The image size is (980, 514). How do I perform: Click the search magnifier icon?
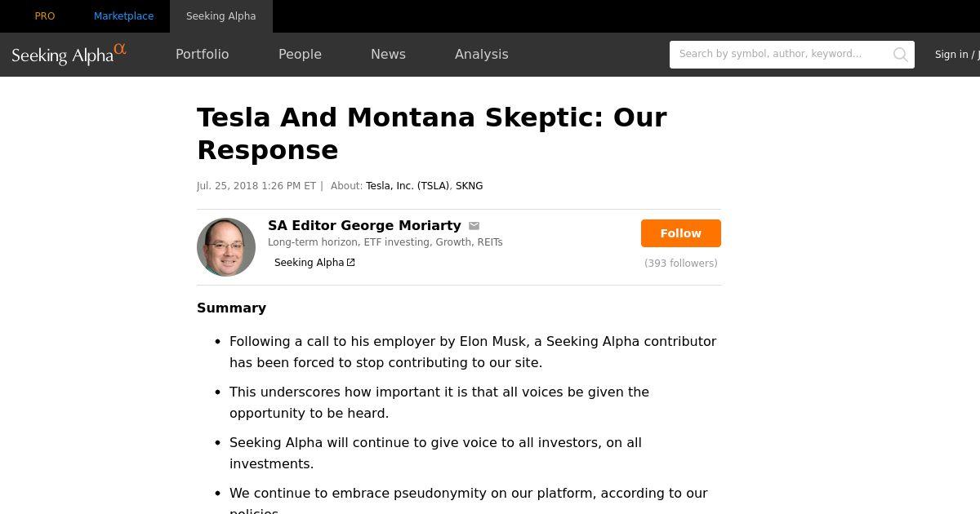(x=900, y=55)
